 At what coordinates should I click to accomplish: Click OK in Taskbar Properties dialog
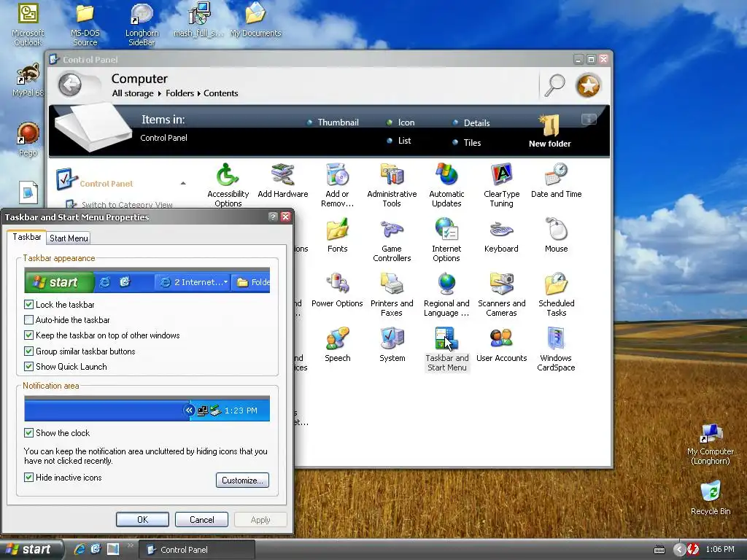point(142,519)
